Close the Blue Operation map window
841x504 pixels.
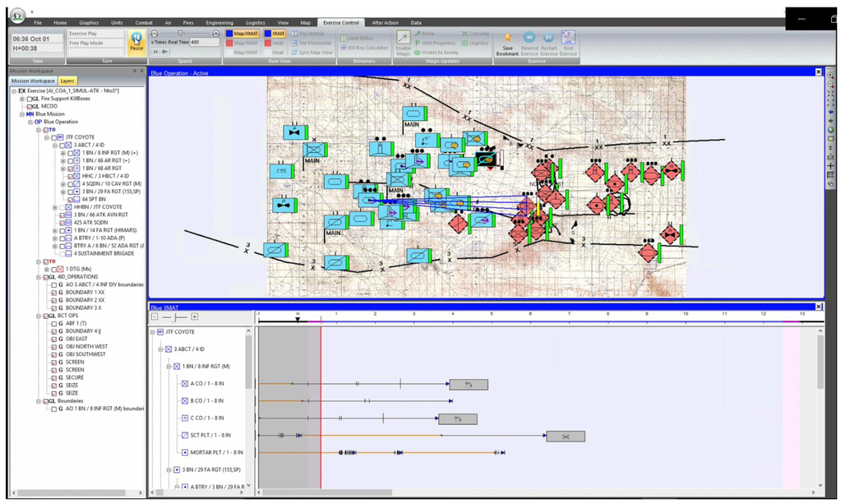(x=819, y=72)
